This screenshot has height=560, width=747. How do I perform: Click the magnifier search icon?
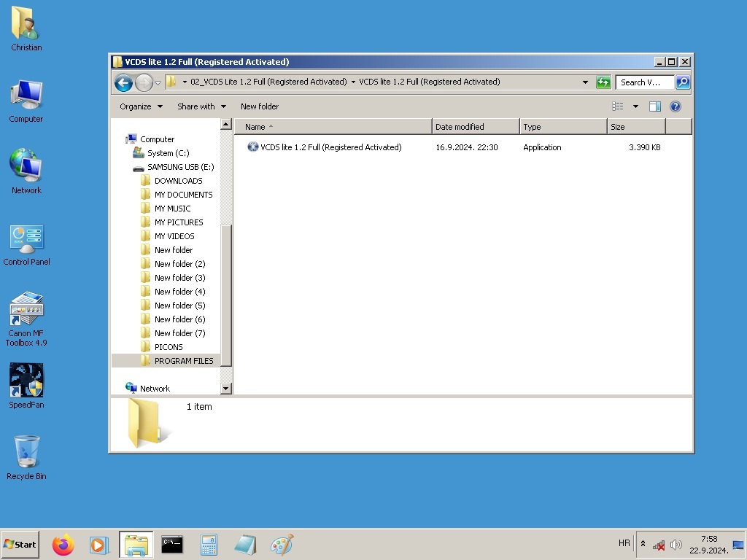pos(683,82)
